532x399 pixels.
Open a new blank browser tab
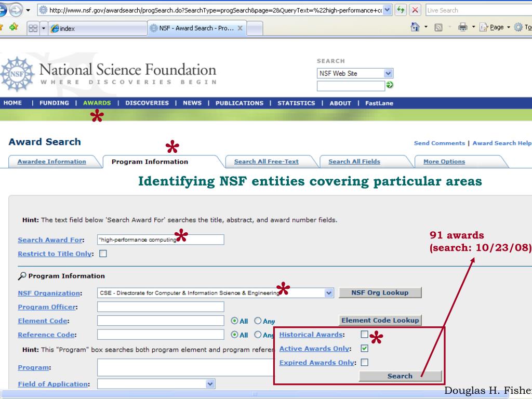pos(255,29)
